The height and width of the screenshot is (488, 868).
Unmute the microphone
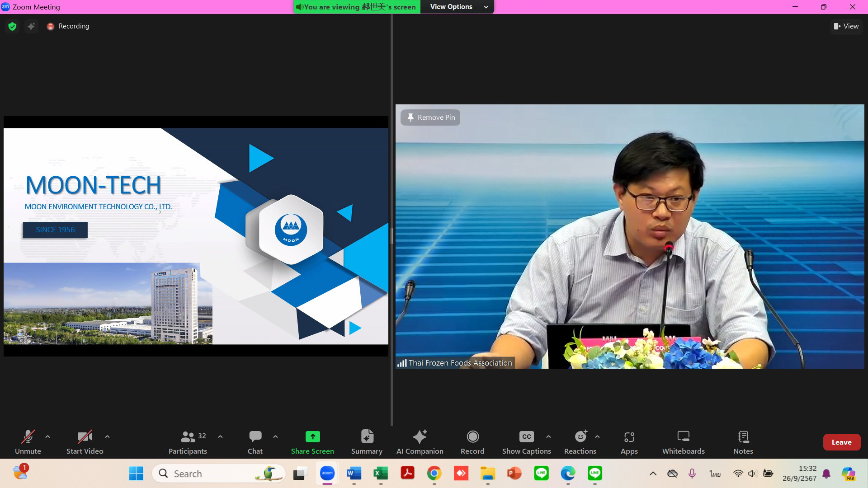(28, 441)
